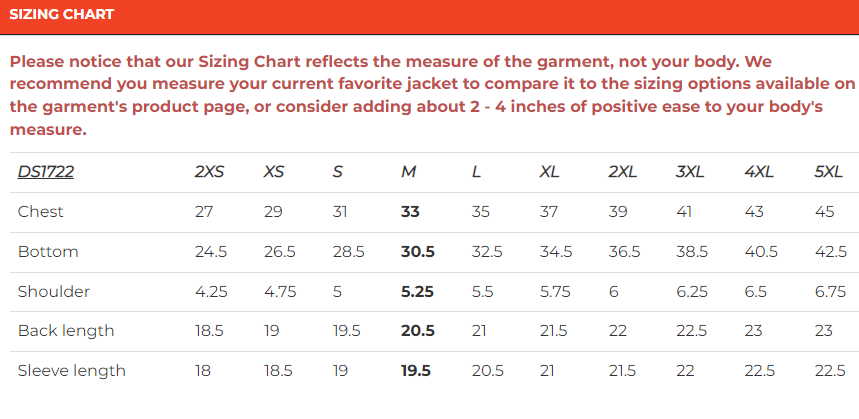Select the Sleeve length row label
This screenshot has width=859, height=419.
pos(72,371)
